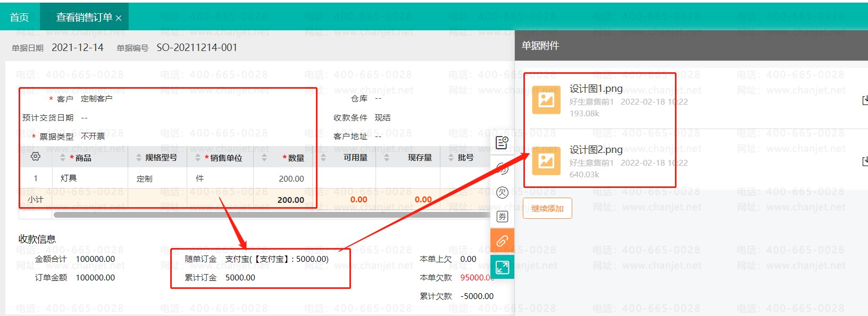The width and height of the screenshot is (868, 316).
Task: Click 累计欠款 value -5000.00
Action: (477, 296)
